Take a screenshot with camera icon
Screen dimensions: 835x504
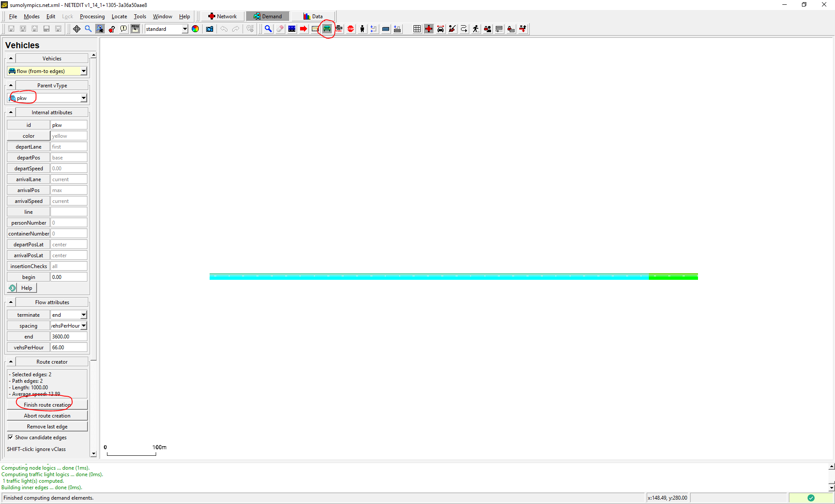pyautogui.click(x=210, y=29)
